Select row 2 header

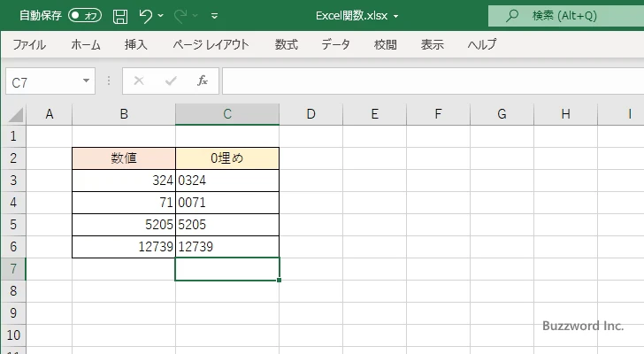coord(13,158)
